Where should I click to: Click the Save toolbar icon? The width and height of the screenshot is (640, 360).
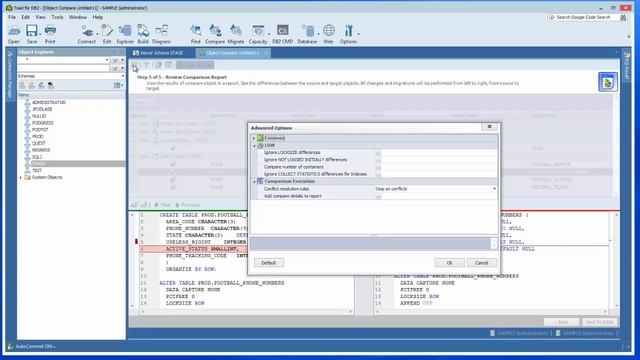pos(32,33)
